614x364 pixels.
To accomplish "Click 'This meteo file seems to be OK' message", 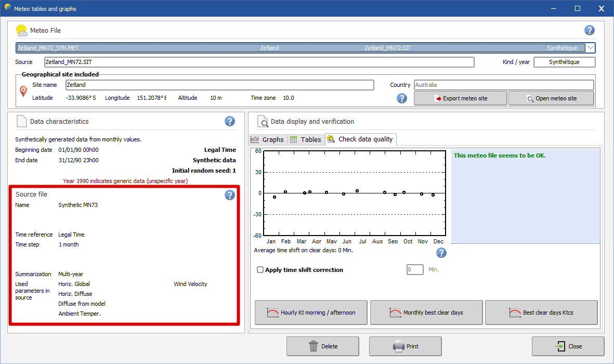I will pos(499,155).
